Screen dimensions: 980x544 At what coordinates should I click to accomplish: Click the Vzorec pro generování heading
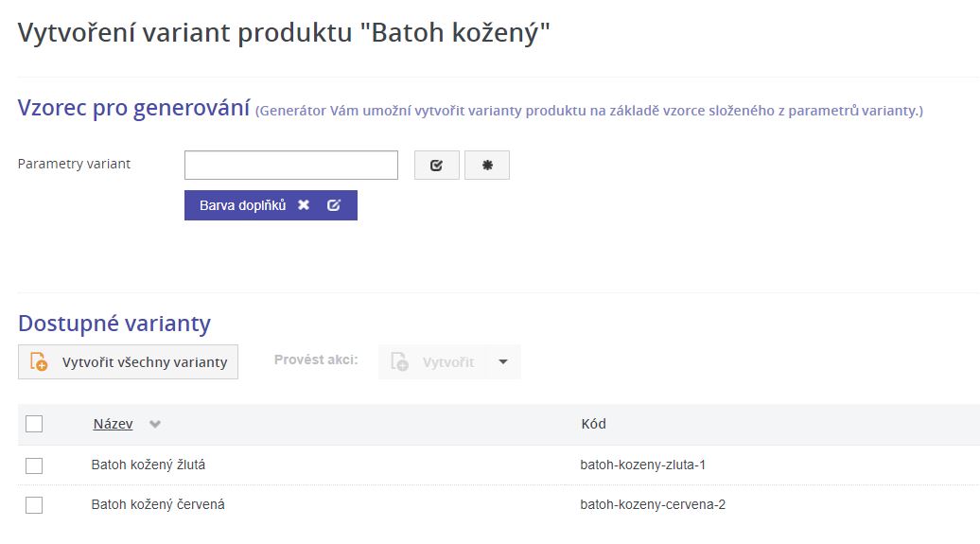[x=133, y=108]
